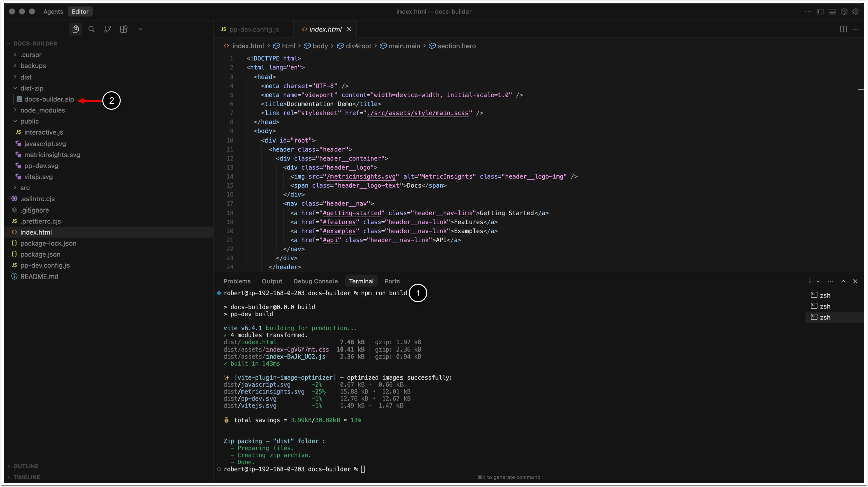This screenshot has height=487, width=868.
Task: Click section.hero in the breadcrumb
Action: click(456, 46)
